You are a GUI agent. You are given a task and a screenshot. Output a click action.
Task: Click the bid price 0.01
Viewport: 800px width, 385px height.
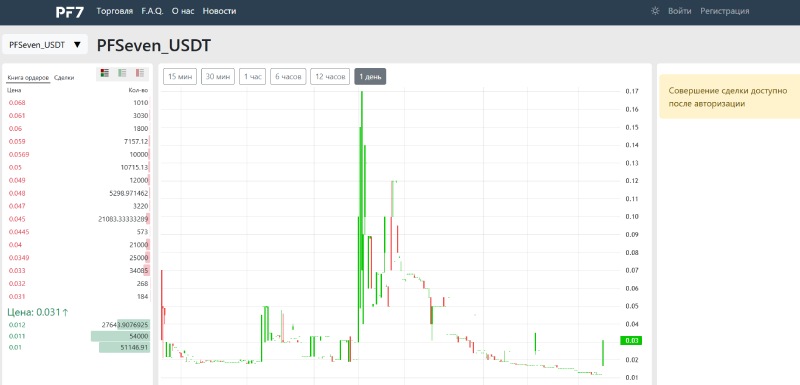click(15, 347)
